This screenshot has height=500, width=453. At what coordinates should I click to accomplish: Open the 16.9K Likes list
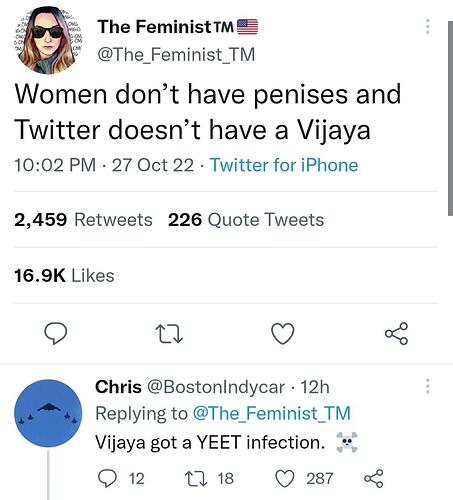pyautogui.click(x=64, y=276)
